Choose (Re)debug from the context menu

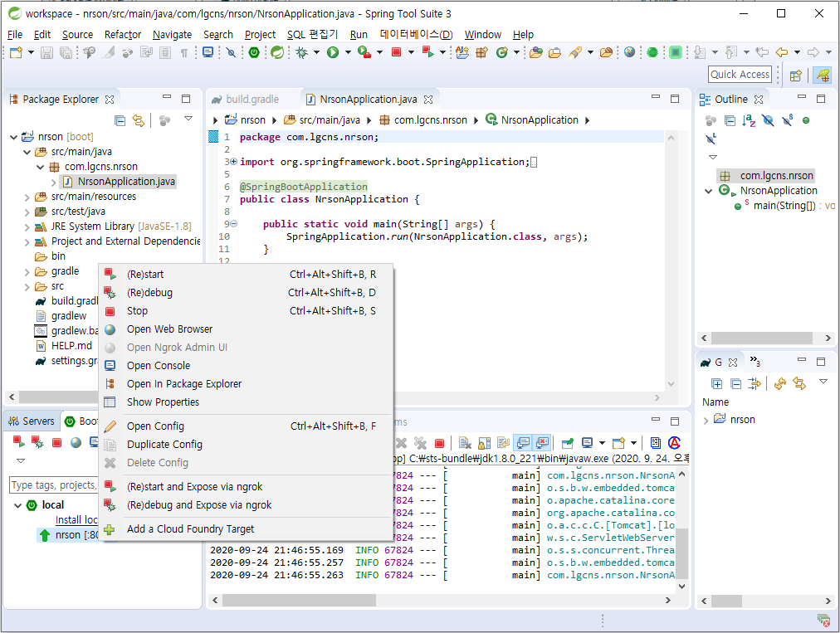246,292
